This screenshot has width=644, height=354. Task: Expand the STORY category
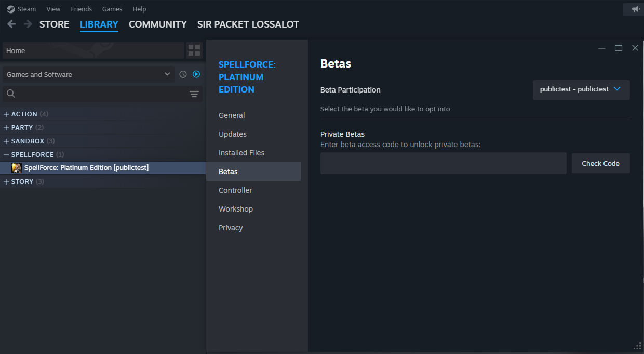pos(6,182)
